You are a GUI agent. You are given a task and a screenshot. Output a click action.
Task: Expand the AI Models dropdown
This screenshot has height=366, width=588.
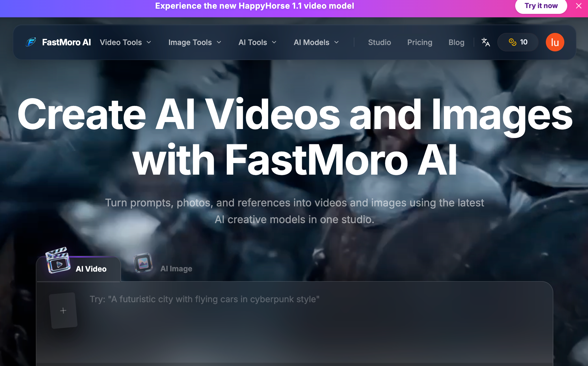click(x=316, y=42)
